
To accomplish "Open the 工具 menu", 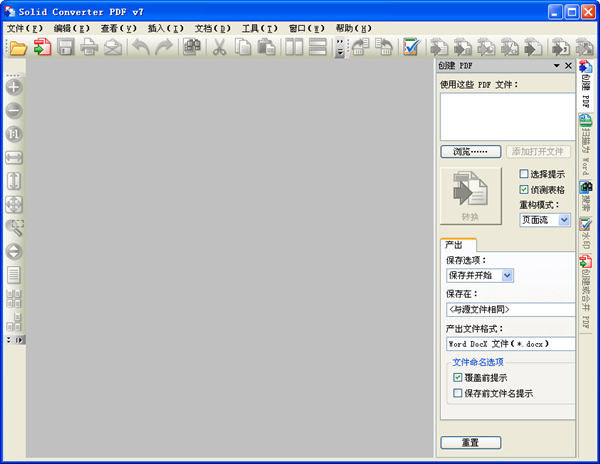I will [x=259, y=29].
